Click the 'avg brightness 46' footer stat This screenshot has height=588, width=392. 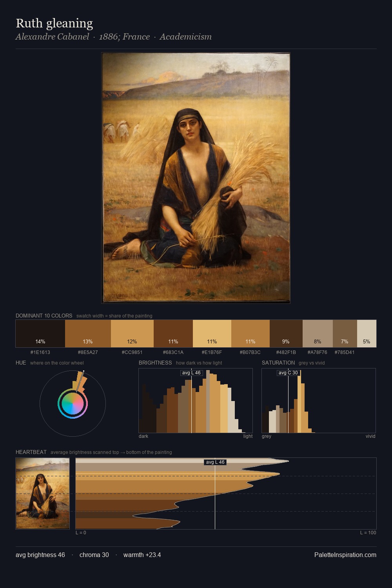tap(40, 555)
